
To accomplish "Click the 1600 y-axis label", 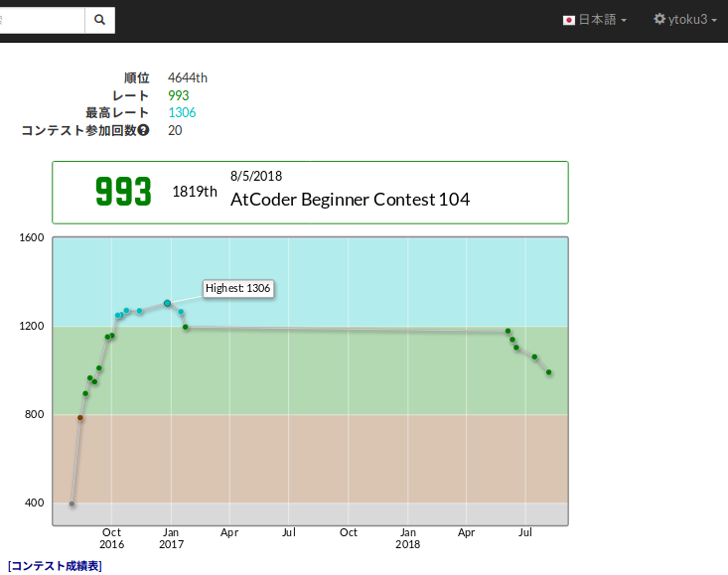I will tap(32, 237).
